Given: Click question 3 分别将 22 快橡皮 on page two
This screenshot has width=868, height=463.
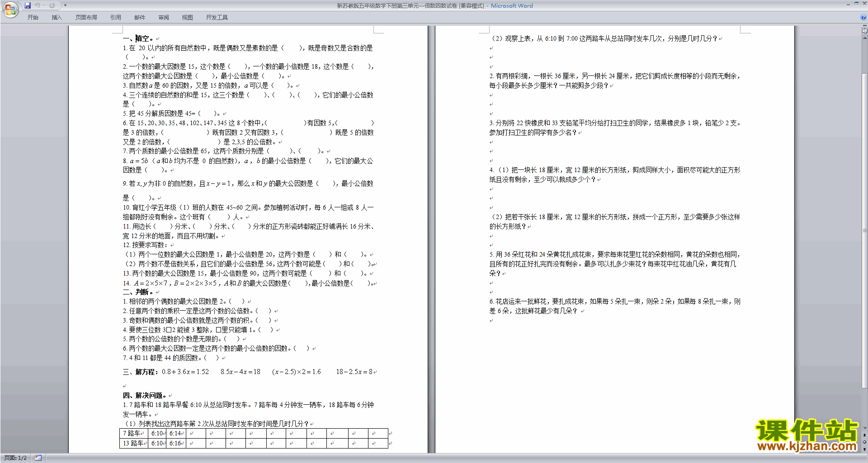Looking at the screenshot, I should tap(615, 127).
